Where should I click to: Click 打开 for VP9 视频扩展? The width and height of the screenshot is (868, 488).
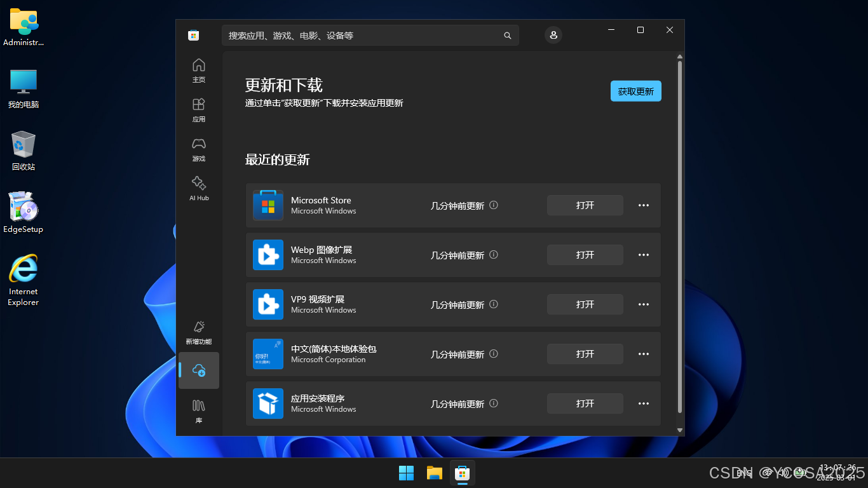coord(585,304)
